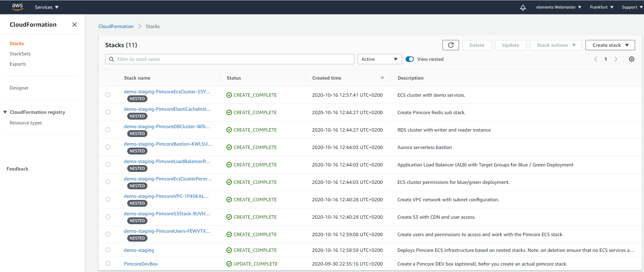Open StackSets in the sidebar

point(20,54)
